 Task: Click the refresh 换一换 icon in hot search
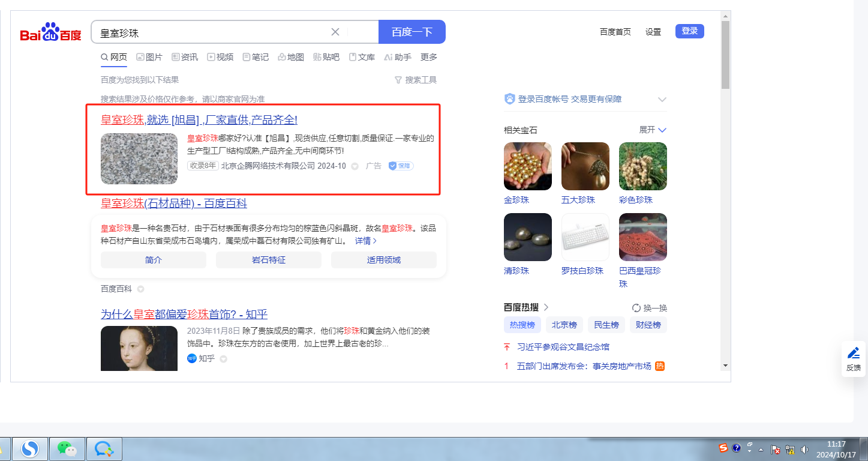(636, 308)
